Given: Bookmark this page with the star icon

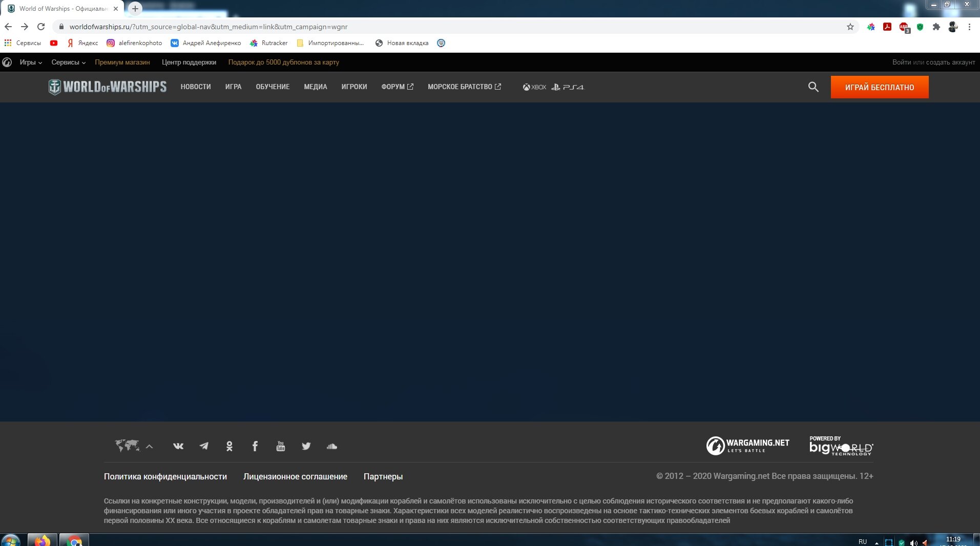Looking at the screenshot, I should pos(850,27).
